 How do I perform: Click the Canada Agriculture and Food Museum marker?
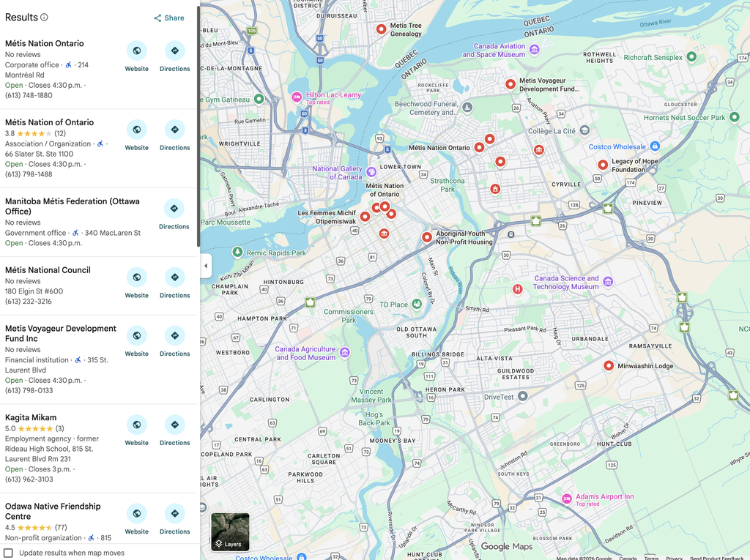[x=344, y=353]
